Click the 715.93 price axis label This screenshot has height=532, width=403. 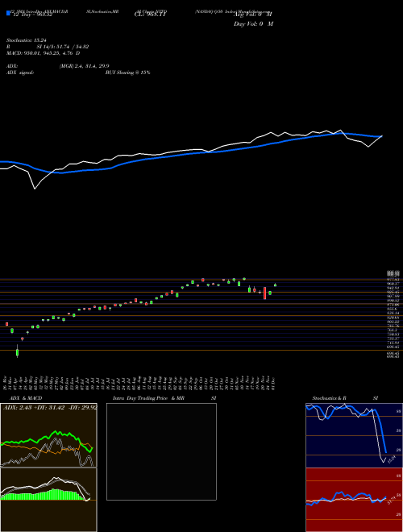[394, 343]
